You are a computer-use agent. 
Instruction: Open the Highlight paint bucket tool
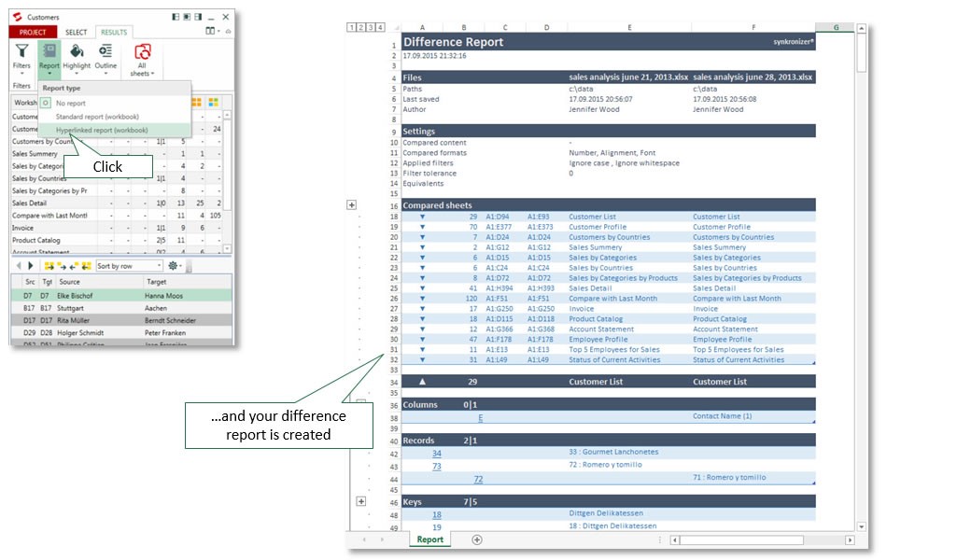[x=77, y=50]
